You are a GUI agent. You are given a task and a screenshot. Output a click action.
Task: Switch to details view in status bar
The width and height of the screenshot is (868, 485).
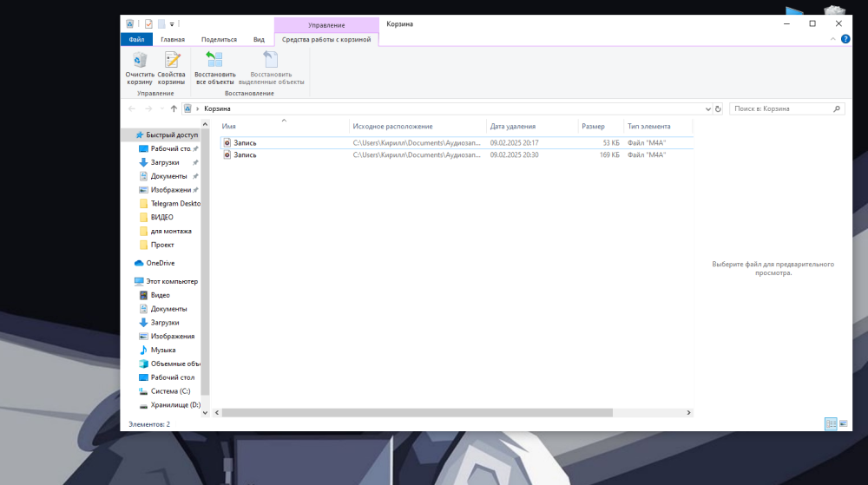tap(831, 424)
